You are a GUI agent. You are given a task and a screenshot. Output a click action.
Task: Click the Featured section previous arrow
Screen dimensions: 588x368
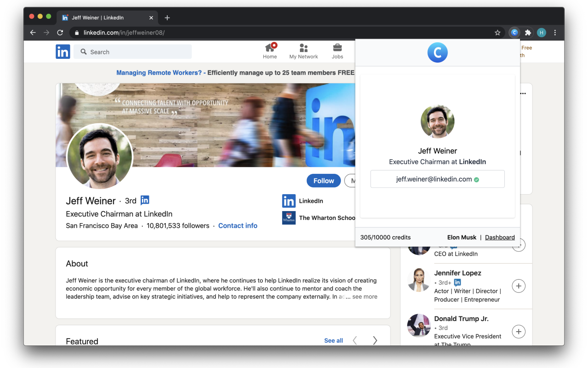pos(355,340)
